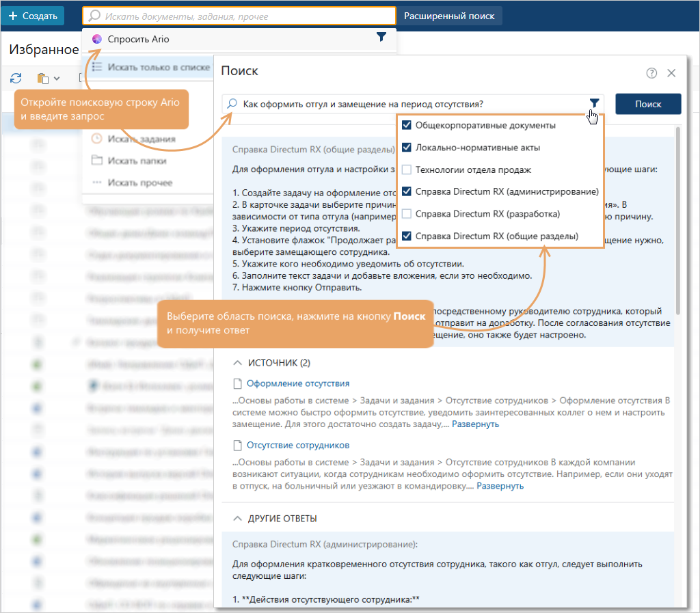Click the folder icon beside Искать папки
The height and width of the screenshot is (613, 700).
pyautogui.click(x=97, y=160)
